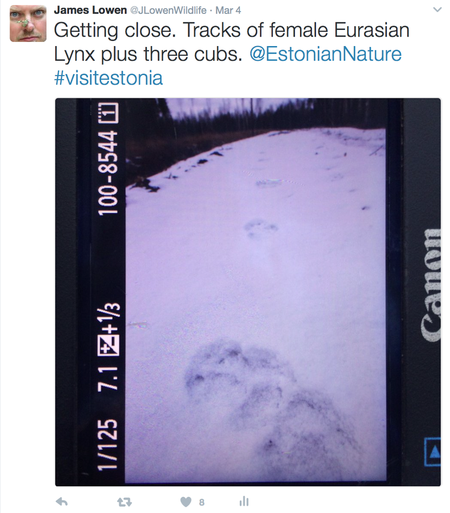Click the blue playback icon on camera
450x513 pixels.
(433, 452)
